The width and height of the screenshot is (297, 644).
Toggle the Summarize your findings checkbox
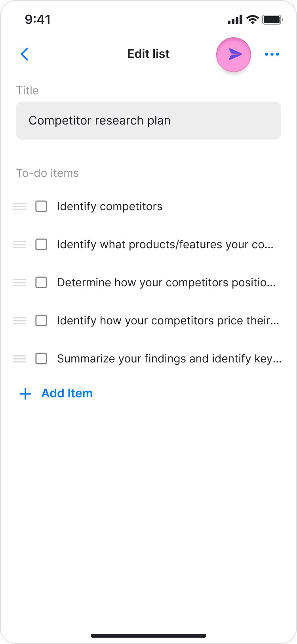coord(41,359)
